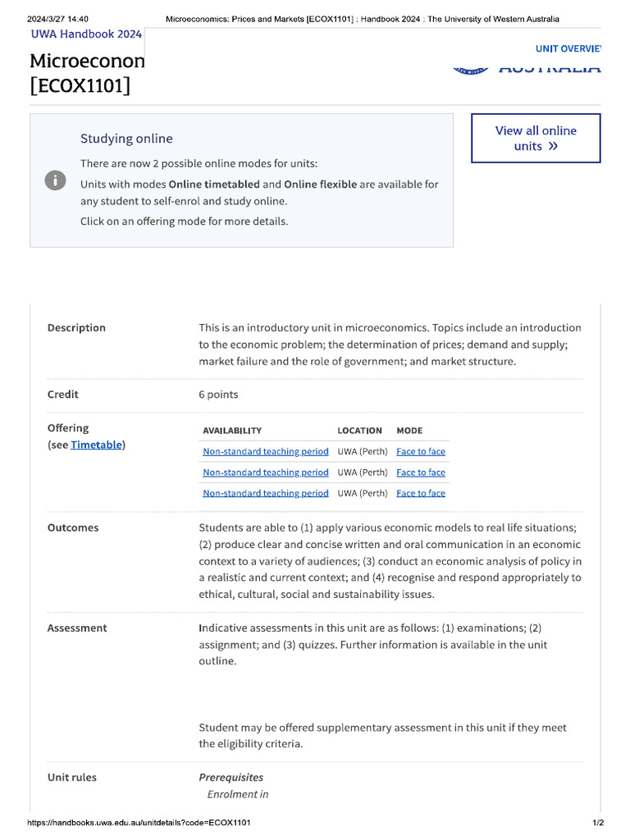Open the third row's Face to face mode link
This screenshot has width=630, height=840.
pyautogui.click(x=421, y=493)
